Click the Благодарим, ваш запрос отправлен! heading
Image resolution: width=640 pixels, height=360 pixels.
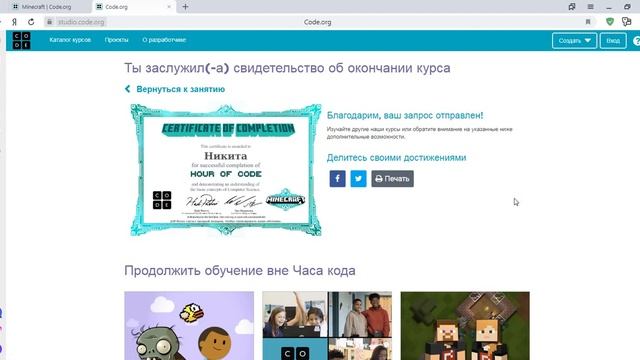[405, 116]
